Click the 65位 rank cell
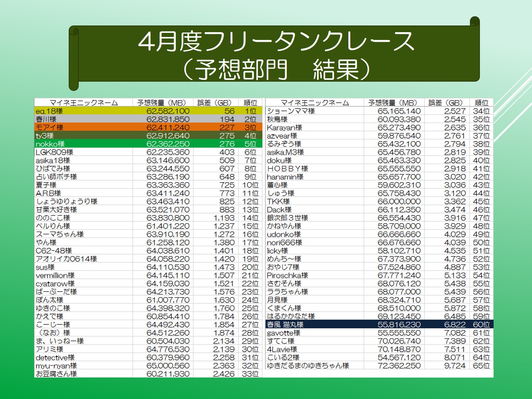The height and width of the screenshot is (399, 532). pyautogui.click(x=481, y=366)
